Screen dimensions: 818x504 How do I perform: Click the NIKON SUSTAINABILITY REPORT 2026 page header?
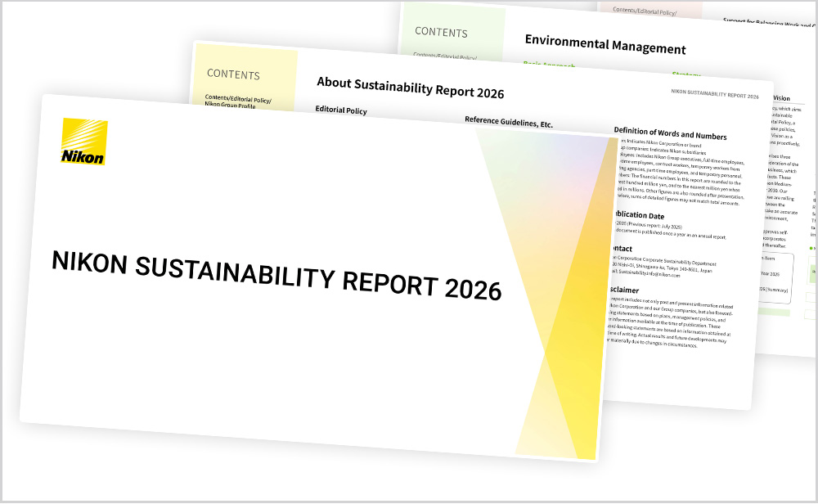pos(715,94)
